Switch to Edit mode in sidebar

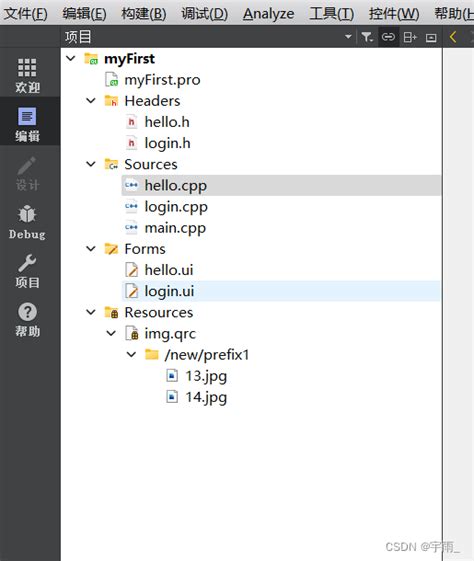point(28,125)
